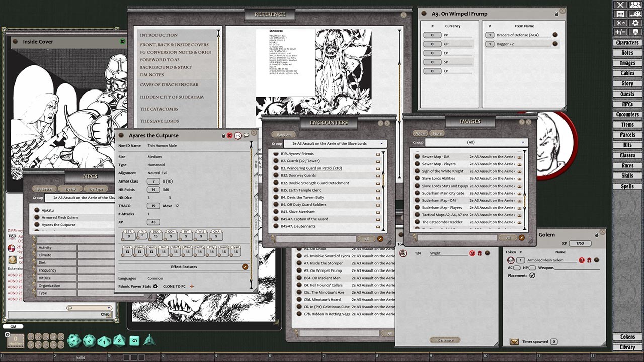Select the d4 die at the bottom of the screen
This screenshot has width=644, height=362.
pos(149,340)
